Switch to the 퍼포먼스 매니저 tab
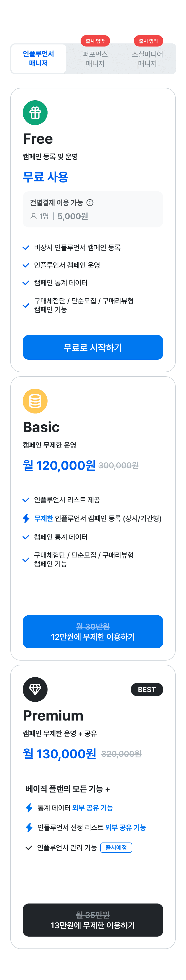 pos(95,59)
